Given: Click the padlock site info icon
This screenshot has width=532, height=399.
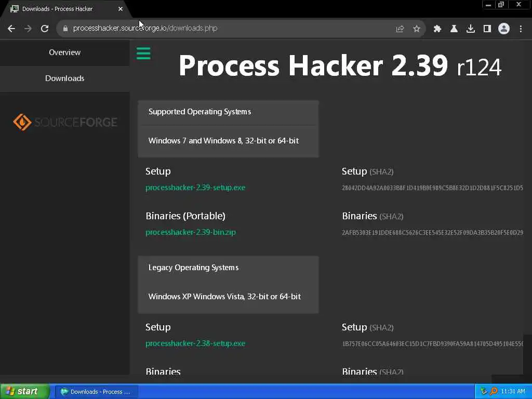Looking at the screenshot, I should tap(65, 29).
